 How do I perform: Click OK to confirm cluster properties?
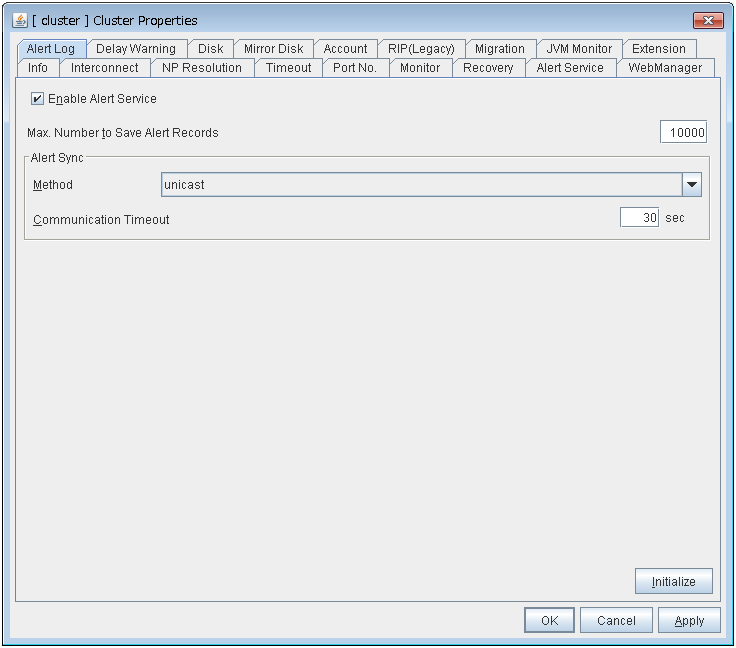549,620
